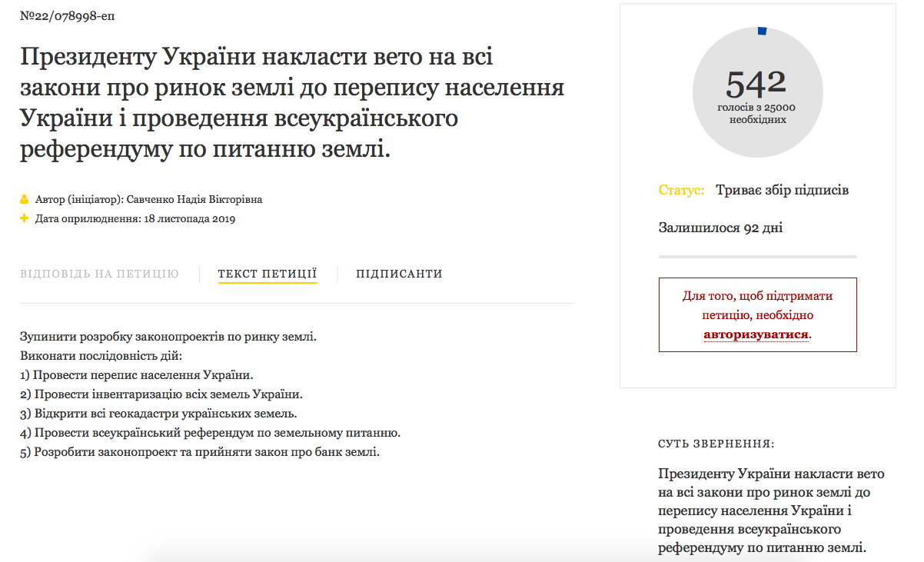Click the blue marker on vote progress circle
This screenshot has height=562, width=924.
tap(762, 31)
